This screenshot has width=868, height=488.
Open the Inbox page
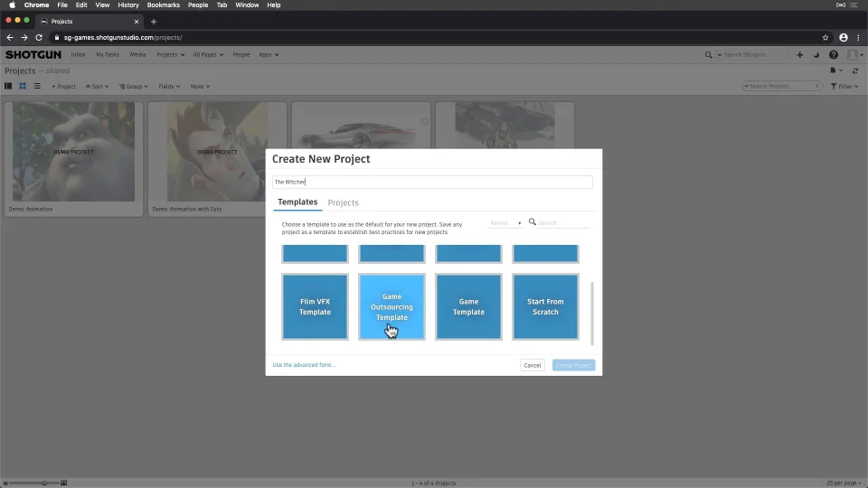pyautogui.click(x=78, y=55)
